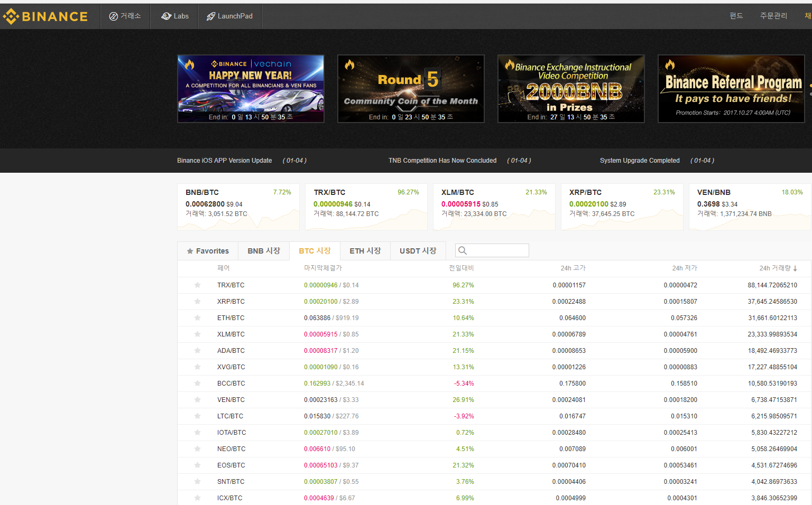
Task: Select the BTC 시장 tab
Action: tap(315, 251)
